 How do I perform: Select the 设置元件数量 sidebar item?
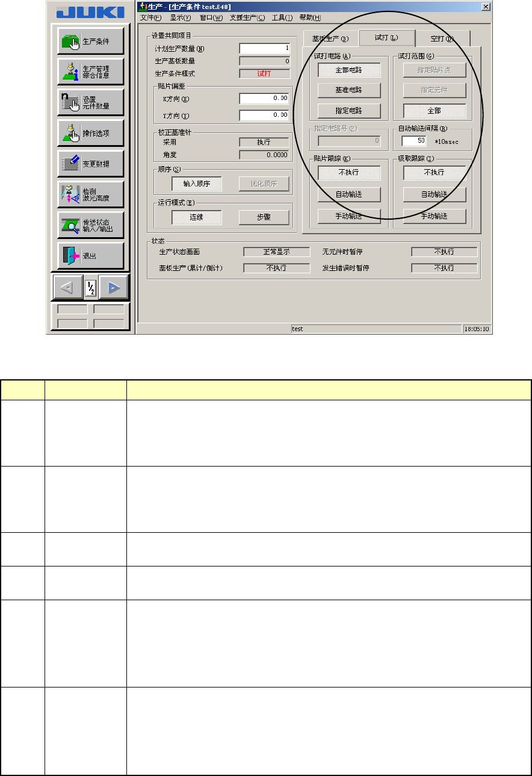pyautogui.click(x=91, y=102)
